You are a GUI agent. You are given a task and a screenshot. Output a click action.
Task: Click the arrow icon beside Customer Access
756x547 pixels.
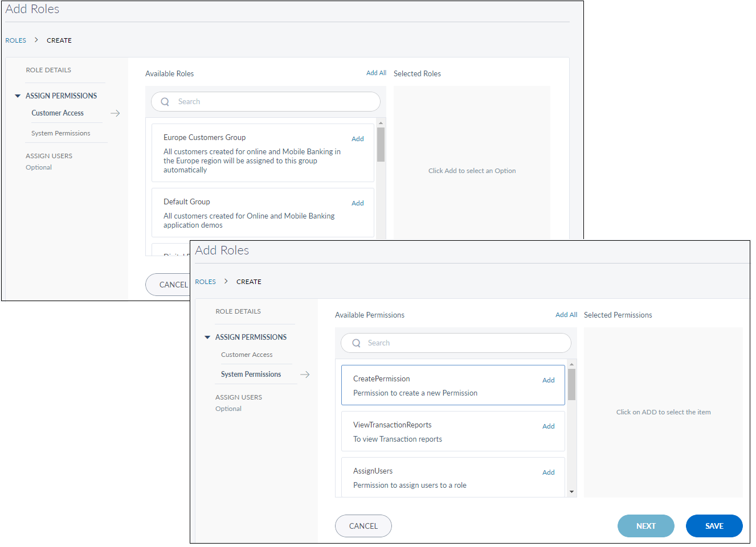[x=115, y=113]
